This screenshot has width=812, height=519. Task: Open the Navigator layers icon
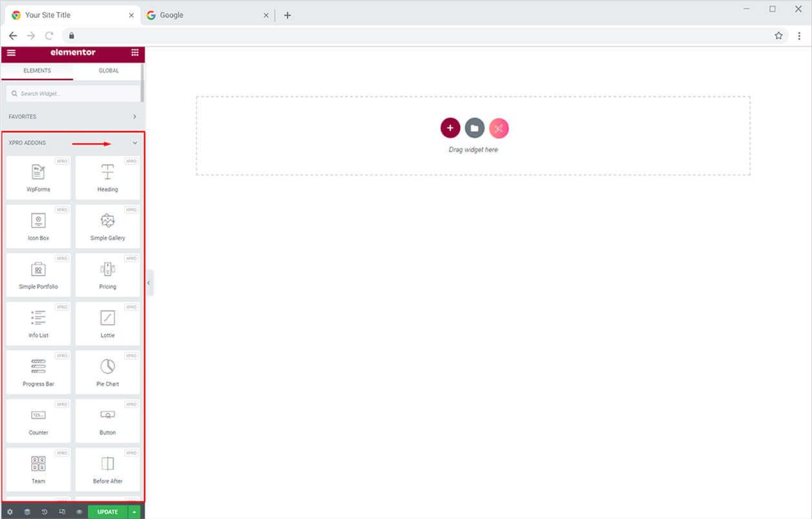[27, 512]
